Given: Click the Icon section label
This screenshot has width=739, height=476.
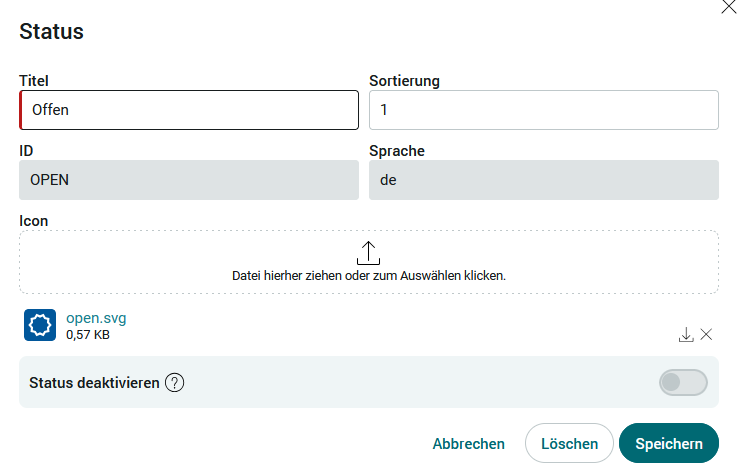Looking at the screenshot, I should tap(33, 221).
